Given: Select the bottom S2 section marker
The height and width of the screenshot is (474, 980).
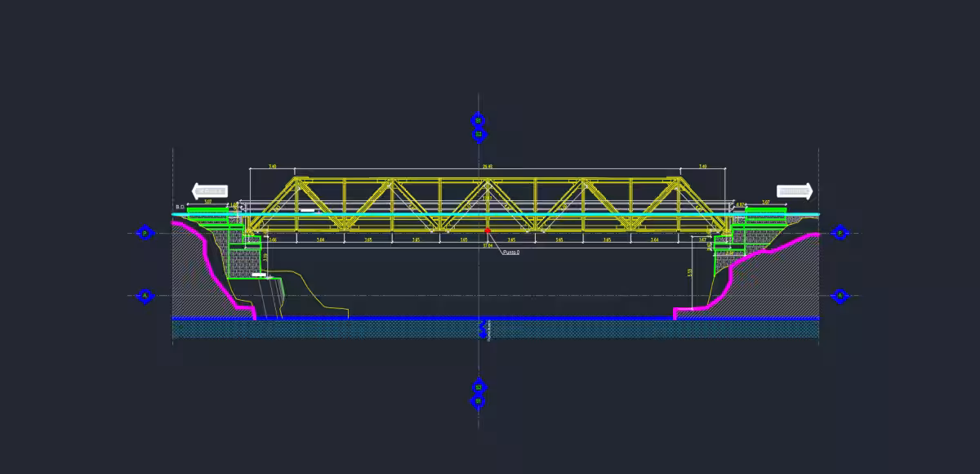Looking at the screenshot, I should point(479,387).
